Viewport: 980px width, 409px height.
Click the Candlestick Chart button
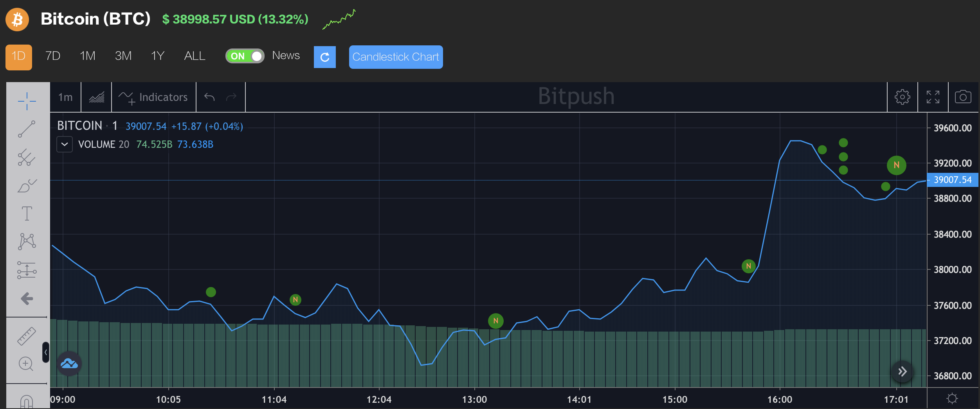(396, 57)
